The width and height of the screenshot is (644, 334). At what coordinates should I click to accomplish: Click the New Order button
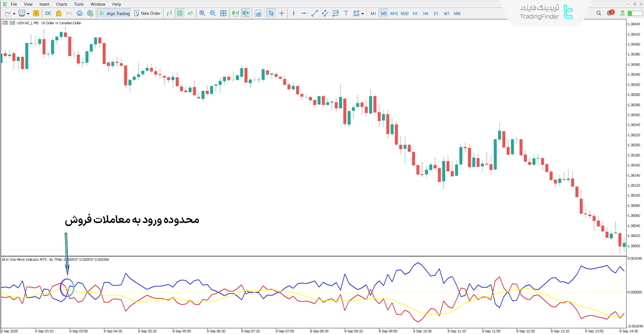coord(147,13)
